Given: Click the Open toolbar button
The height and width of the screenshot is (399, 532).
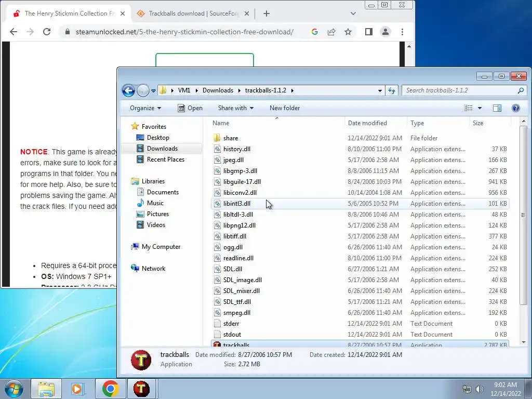Looking at the screenshot, I should coord(190,108).
